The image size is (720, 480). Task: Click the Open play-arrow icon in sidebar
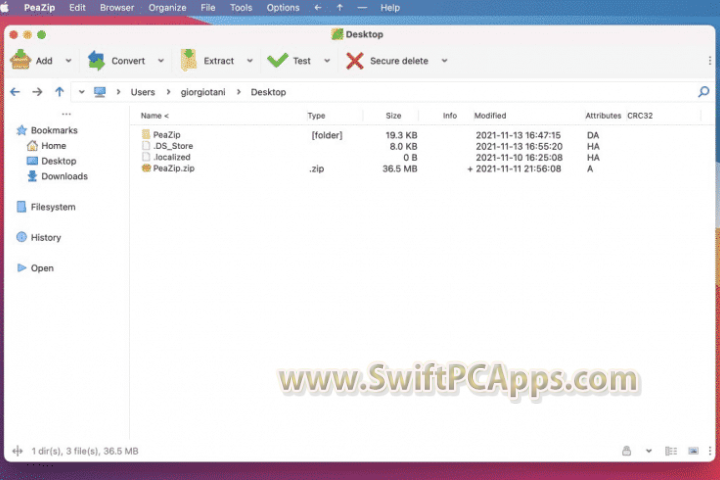point(21,268)
